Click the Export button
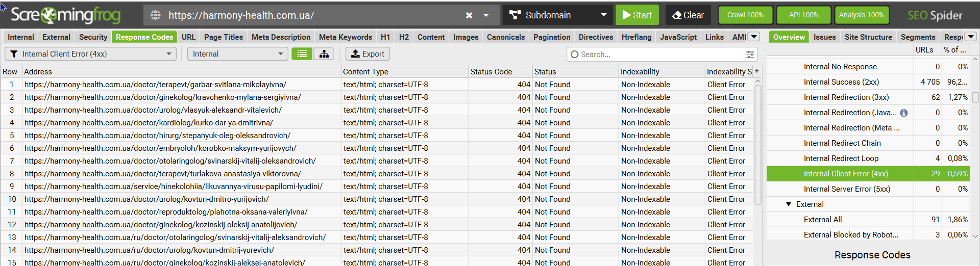This screenshot has width=980, height=266. [x=367, y=54]
